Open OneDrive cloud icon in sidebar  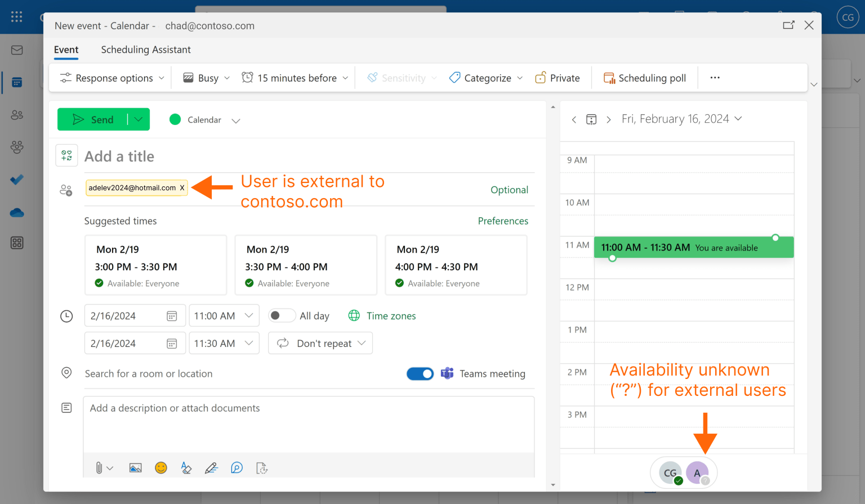click(x=17, y=212)
